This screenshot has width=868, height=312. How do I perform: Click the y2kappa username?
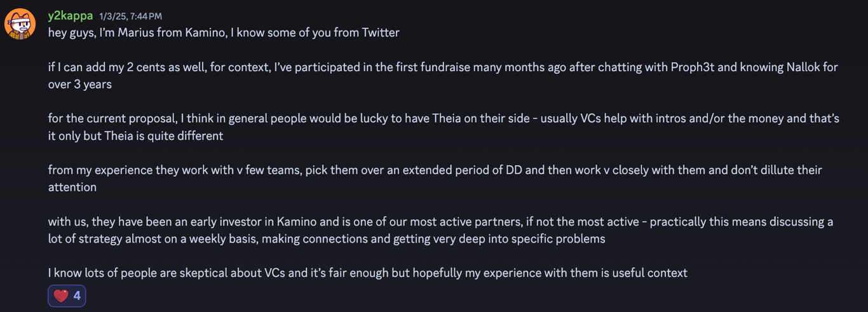[x=70, y=15]
